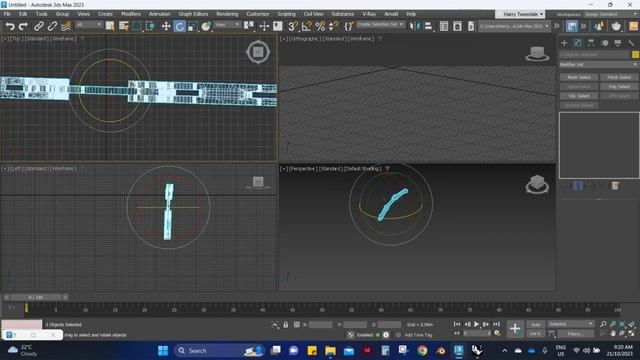Toggle the Angle Snap icon
This screenshot has height=360, width=640.
coord(306,26)
